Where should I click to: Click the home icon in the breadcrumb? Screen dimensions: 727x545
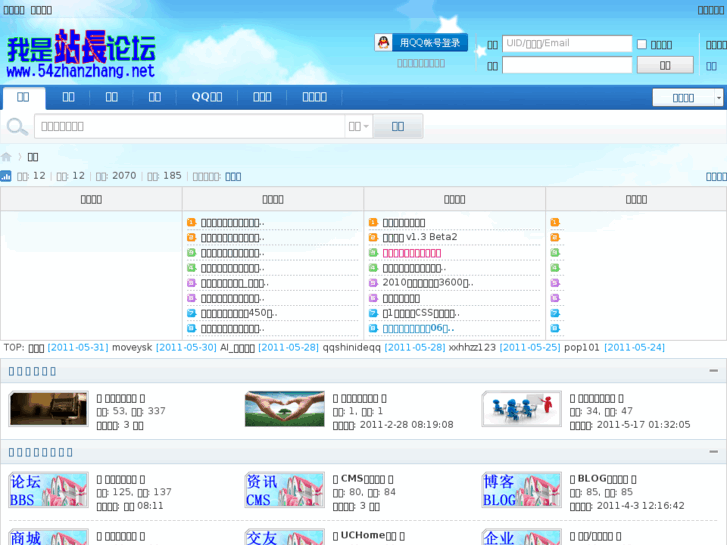coord(6,157)
